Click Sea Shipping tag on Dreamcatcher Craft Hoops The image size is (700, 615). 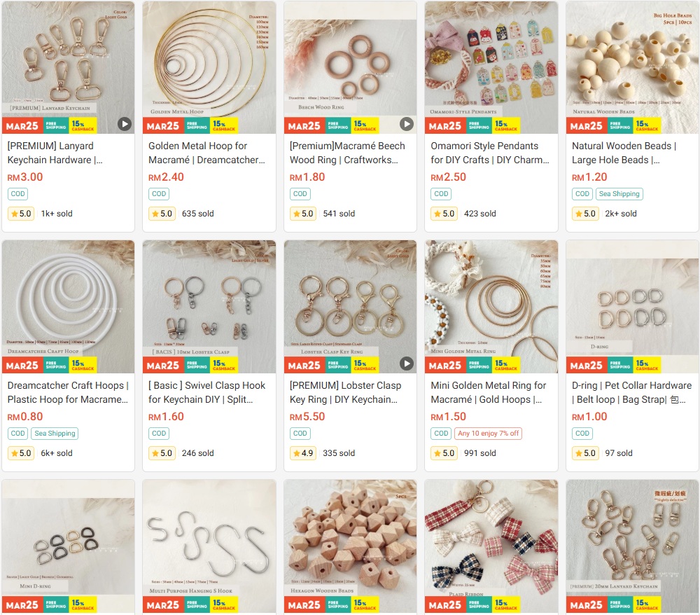(x=55, y=433)
